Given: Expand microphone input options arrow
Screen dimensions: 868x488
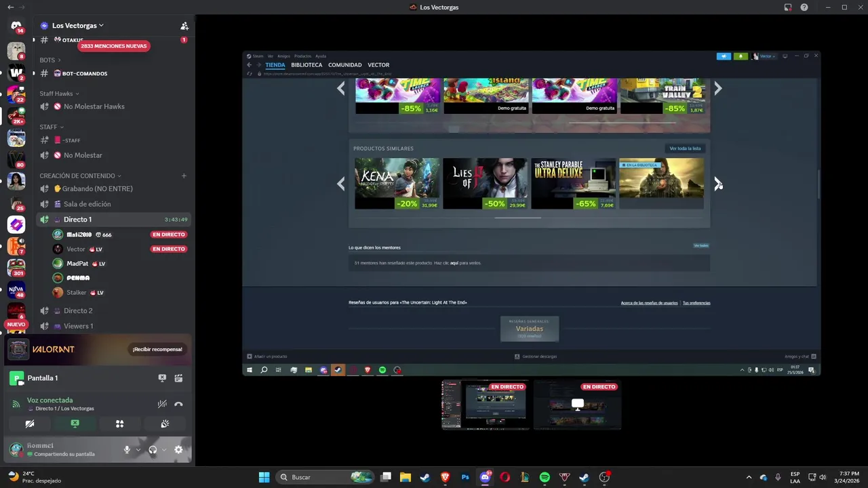Looking at the screenshot, I should pos(138,450).
